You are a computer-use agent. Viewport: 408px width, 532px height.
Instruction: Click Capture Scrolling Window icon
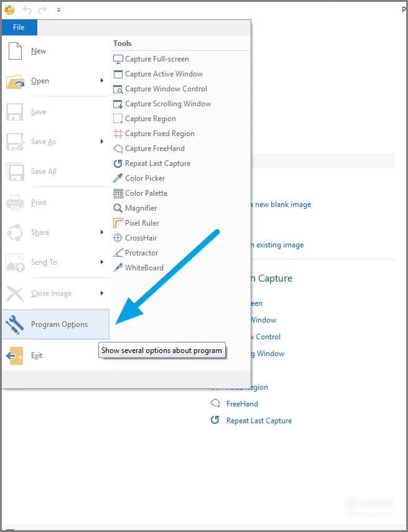[118, 104]
